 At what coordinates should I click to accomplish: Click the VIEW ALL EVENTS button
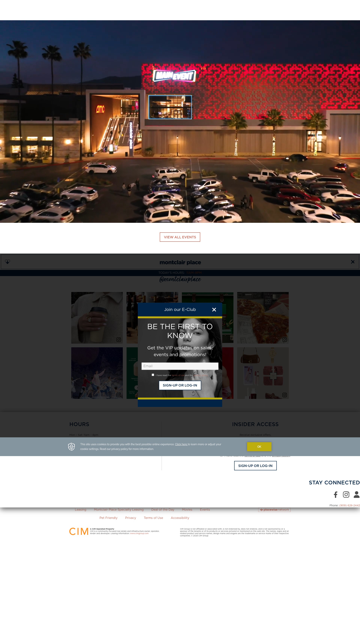coord(180,237)
